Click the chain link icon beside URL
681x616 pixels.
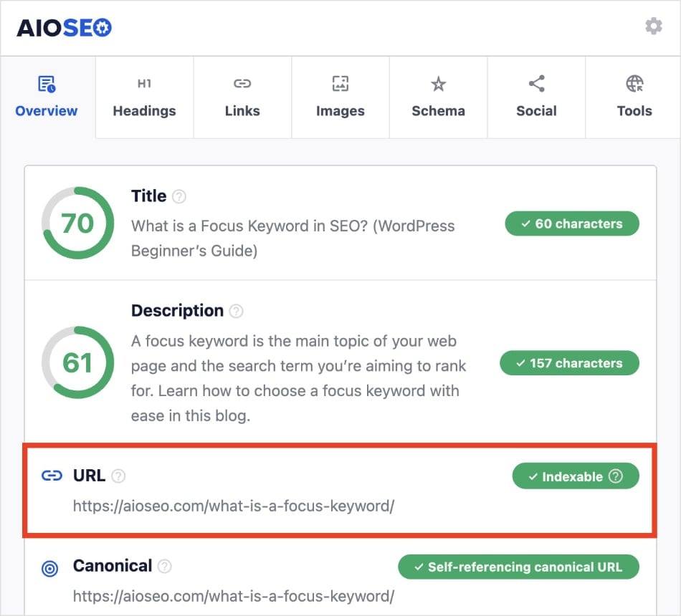coord(52,476)
